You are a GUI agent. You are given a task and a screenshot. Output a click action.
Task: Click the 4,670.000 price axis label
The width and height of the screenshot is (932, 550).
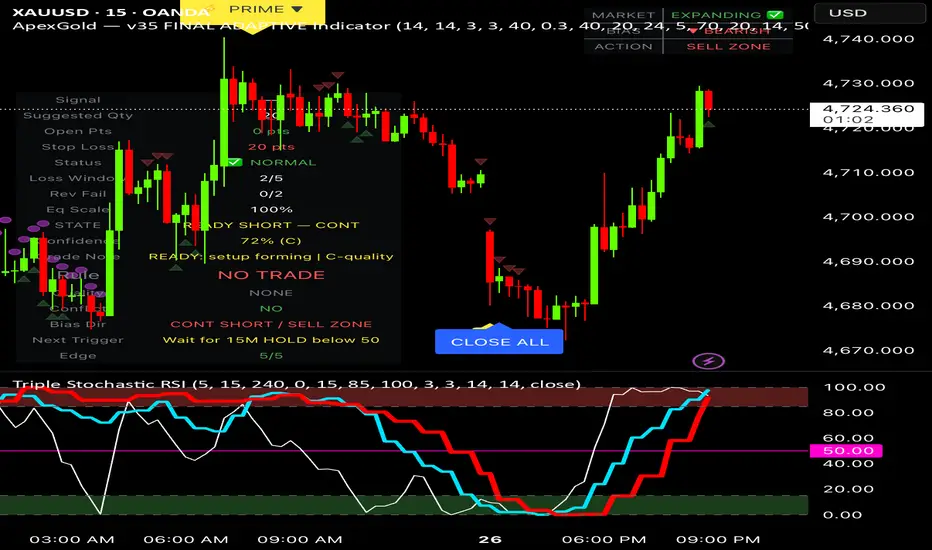[x=868, y=350]
